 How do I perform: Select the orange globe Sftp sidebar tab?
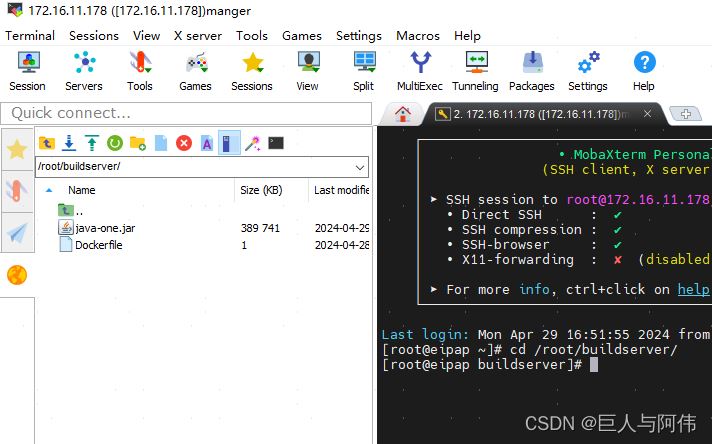tap(17, 275)
